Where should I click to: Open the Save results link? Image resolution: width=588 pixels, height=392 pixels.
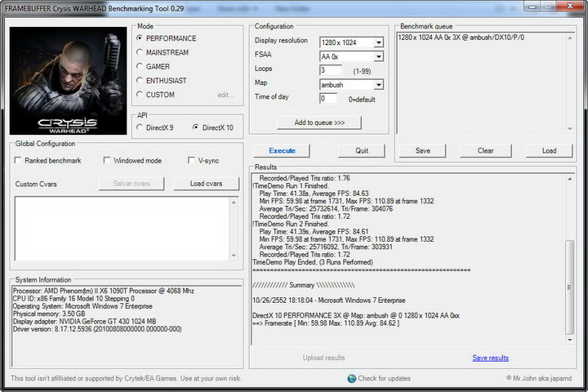(491, 358)
